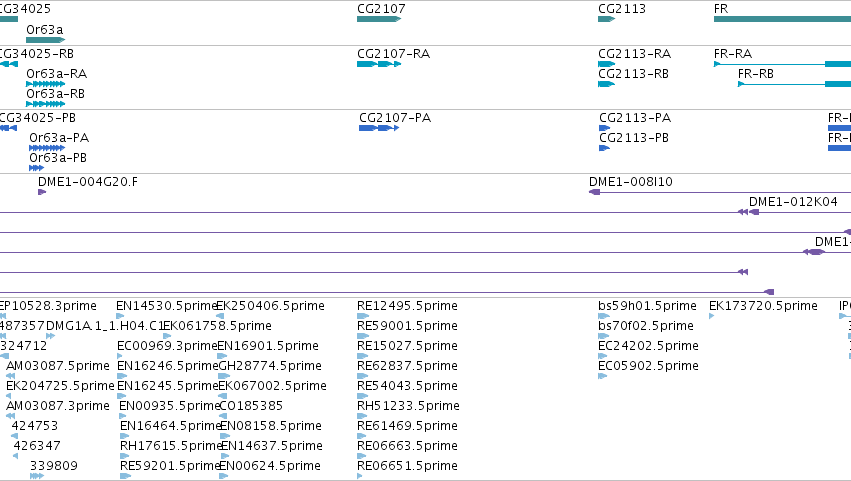Open the CG2113-RB transcript label
The height and width of the screenshot is (481, 851).
(633, 74)
